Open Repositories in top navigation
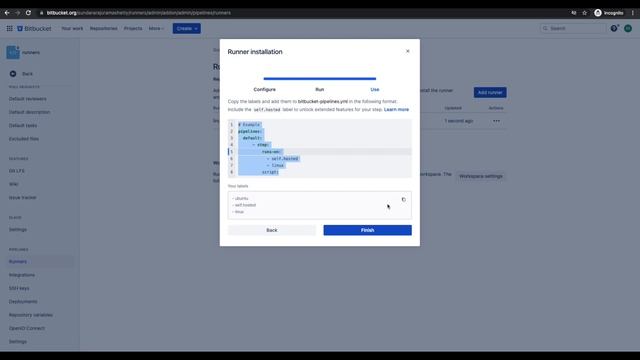The height and width of the screenshot is (360, 640). pyautogui.click(x=104, y=29)
